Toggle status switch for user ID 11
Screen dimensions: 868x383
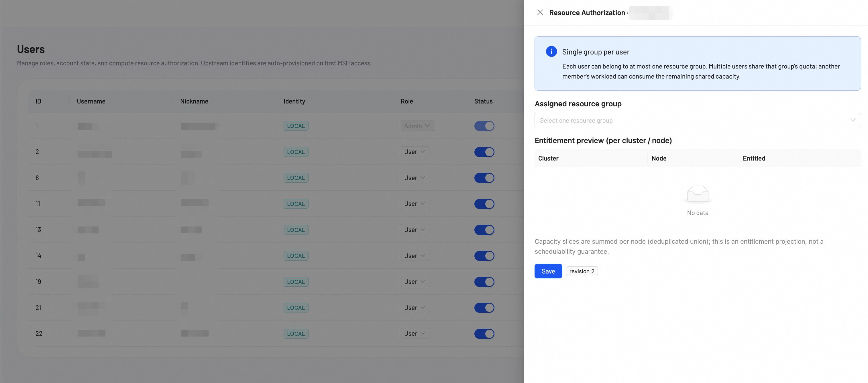coord(484,204)
